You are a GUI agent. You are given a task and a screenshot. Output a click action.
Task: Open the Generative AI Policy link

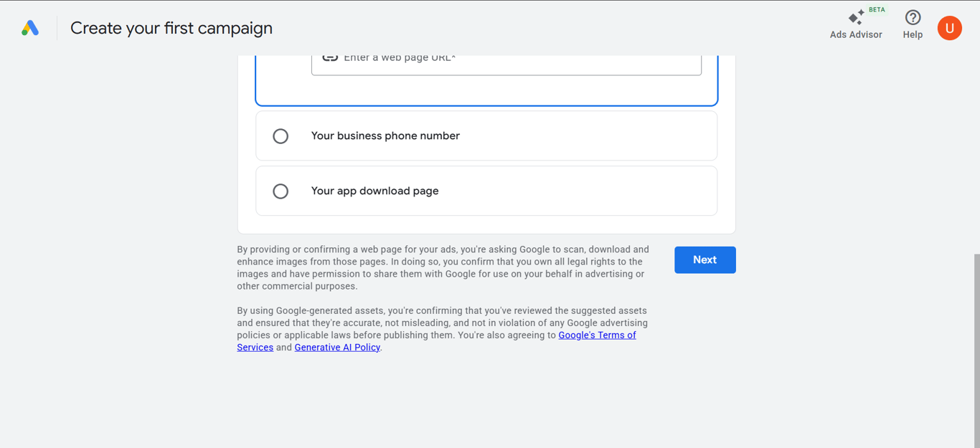tap(337, 348)
